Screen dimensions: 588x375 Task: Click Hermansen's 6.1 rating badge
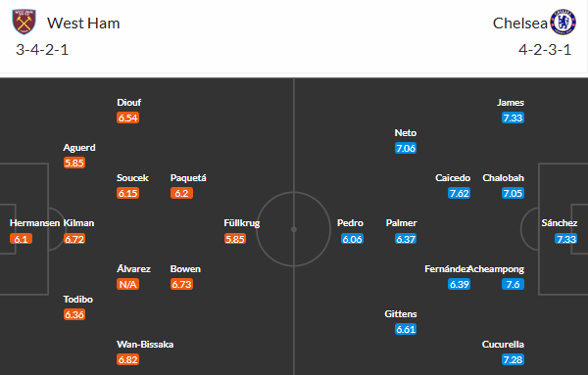(21, 239)
